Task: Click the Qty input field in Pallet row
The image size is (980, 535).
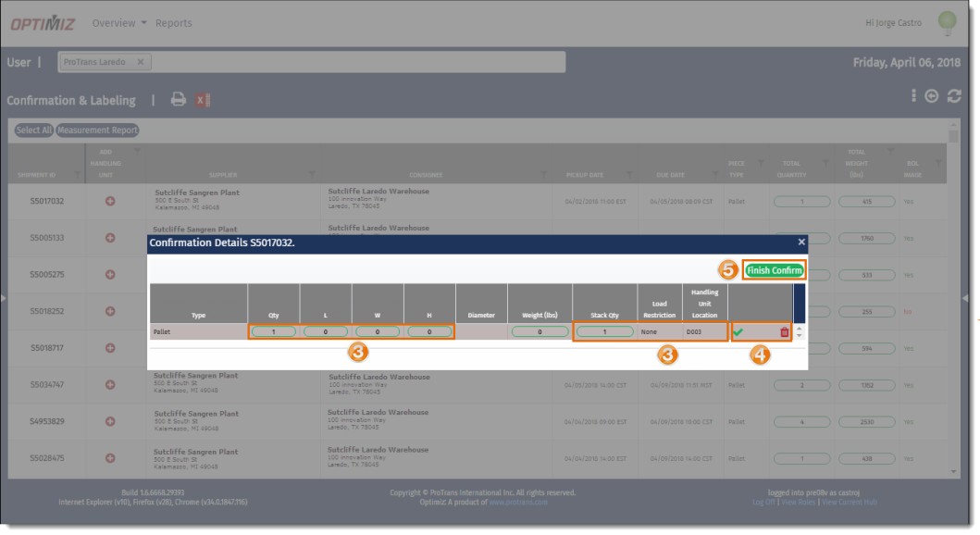Action: tap(274, 331)
